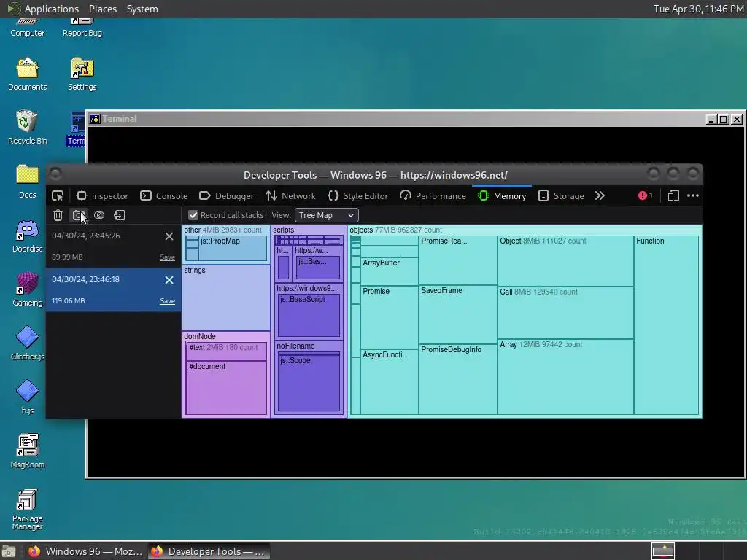Image resolution: width=747 pixels, height=560 pixels.
Task: Open the DevTools three-dots options menu
Action: pos(693,195)
